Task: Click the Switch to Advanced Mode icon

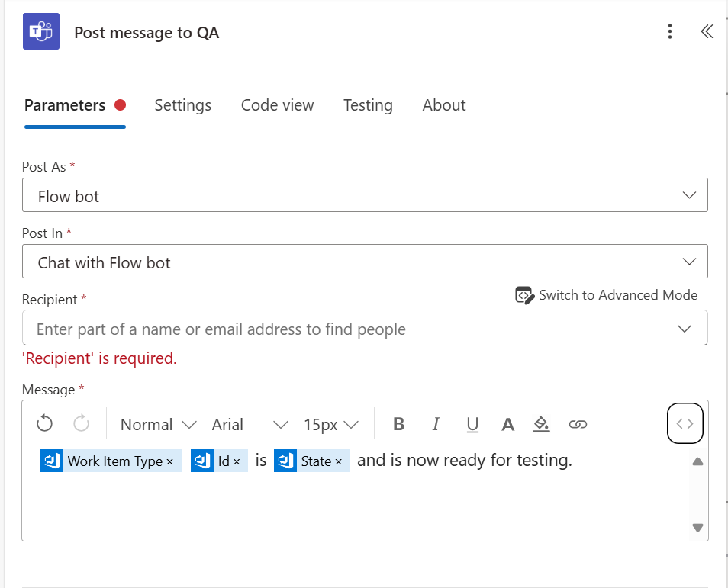Action: pyautogui.click(x=525, y=295)
